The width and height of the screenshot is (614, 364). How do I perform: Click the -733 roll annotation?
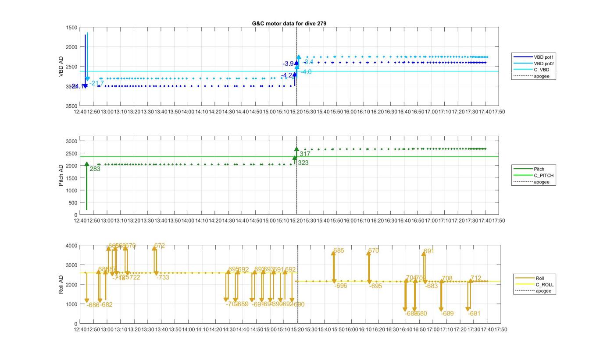tap(163, 277)
